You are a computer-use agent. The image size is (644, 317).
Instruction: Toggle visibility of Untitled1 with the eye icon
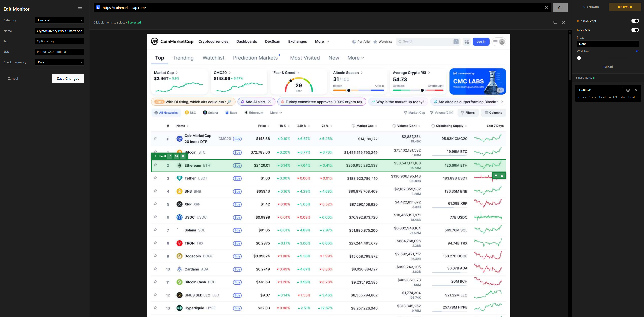click(176, 156)
